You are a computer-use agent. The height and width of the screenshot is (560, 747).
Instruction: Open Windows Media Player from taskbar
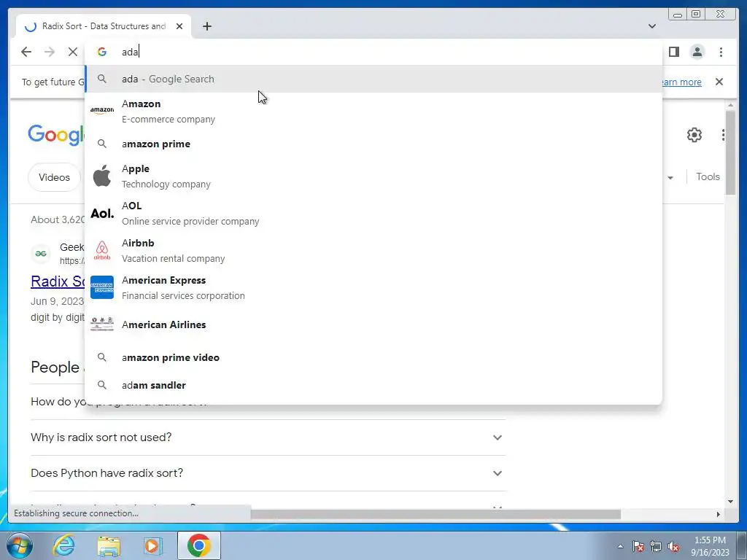point(152,545)
